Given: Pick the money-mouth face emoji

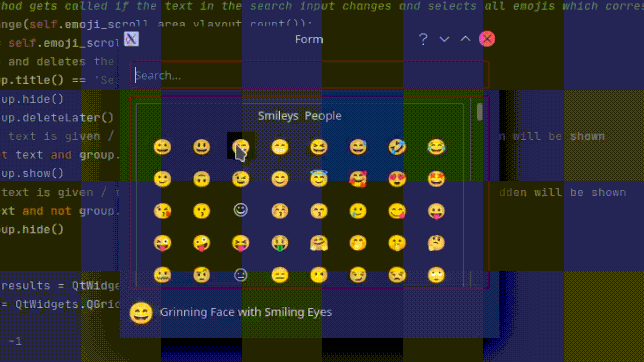Looking at the screenshot, I should [280, 243].
